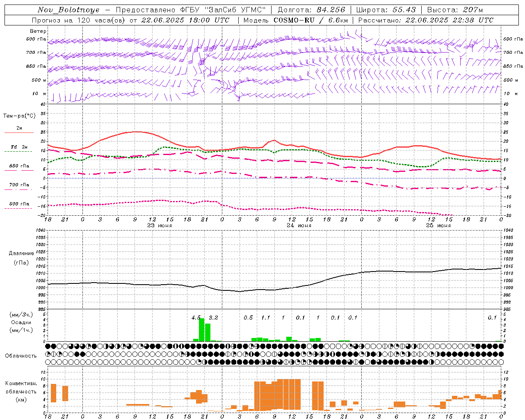
Task: Click the Конвективн. облачность panel label
Action: point(21,388)
